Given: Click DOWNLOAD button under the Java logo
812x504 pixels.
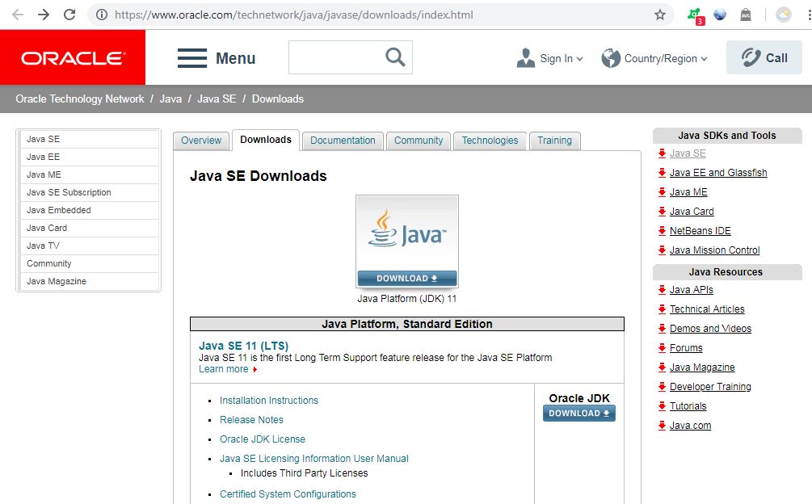Looking at the screenshot, I should [407, 279].
